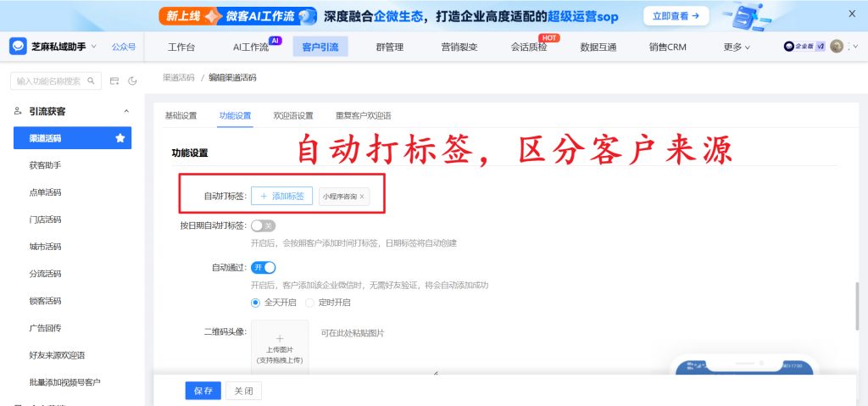Click the star icon on 渠道活码

(120, 138)
